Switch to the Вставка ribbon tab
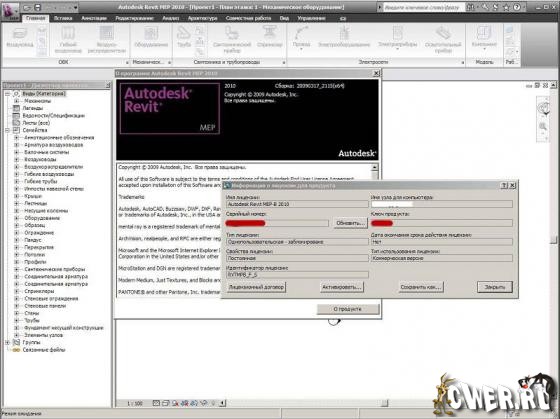 [x=63, y=18]
